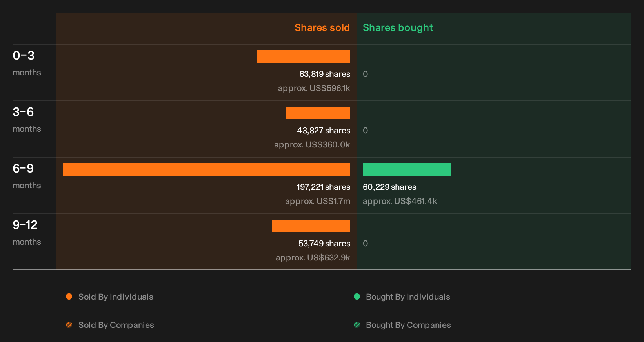Viewport: 644px width, 342px height.
Task: Click the 60,229 shares value
Action: (x=389, y=187)
